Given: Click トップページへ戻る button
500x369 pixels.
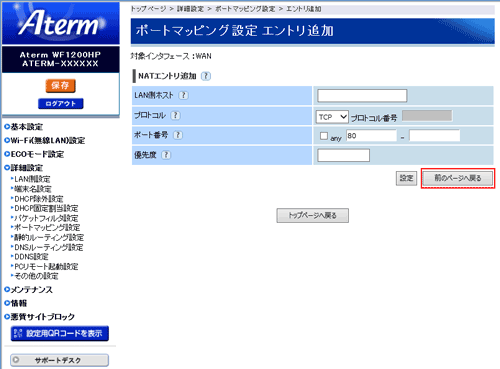Looking at the screenshot, I should pyautogui.click(x=313, y=215).
